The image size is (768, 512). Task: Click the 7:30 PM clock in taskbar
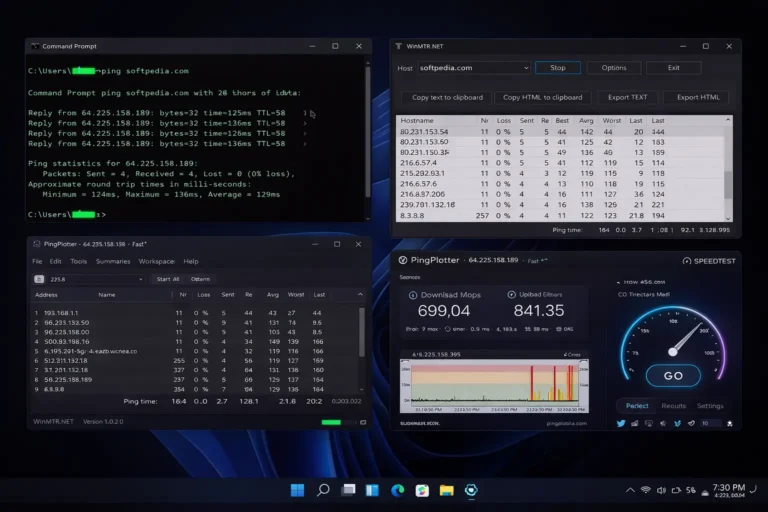(728, 488)
